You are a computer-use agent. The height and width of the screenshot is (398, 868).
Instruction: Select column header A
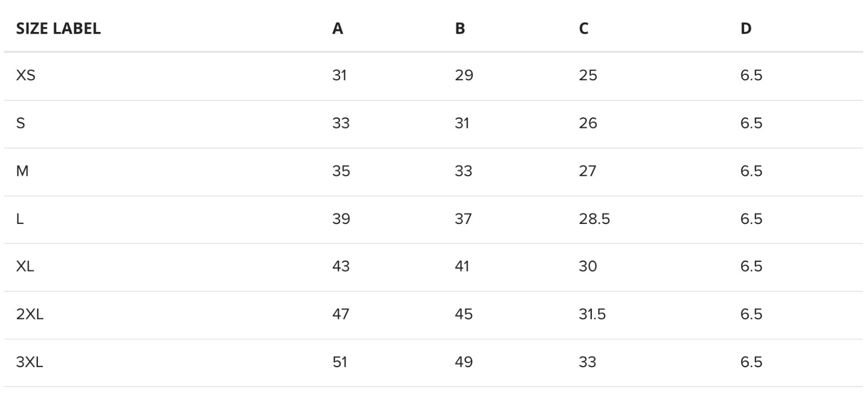[337, 28]
